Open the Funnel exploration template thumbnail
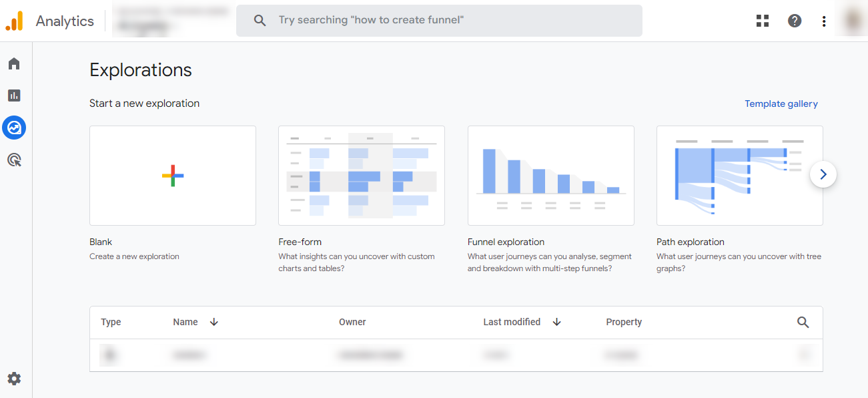The height and width of the screenshot is (398, 868). pyautogui.click(x=551, y=176)
